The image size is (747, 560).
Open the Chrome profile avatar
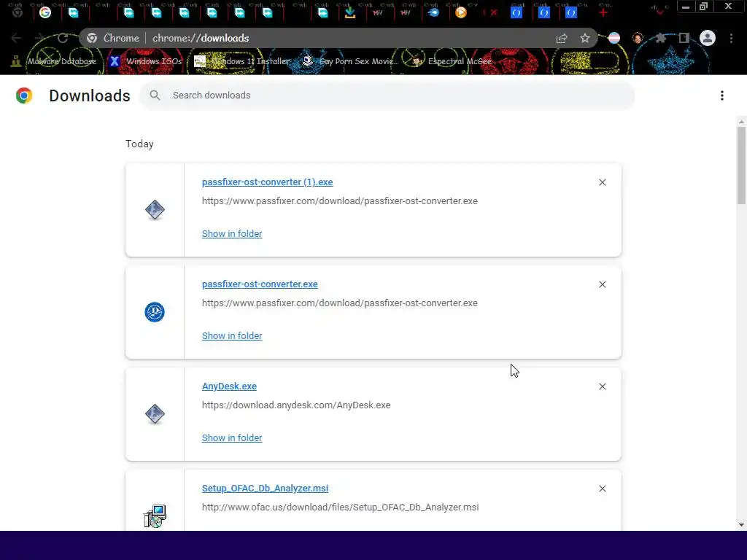coord(708,38)
